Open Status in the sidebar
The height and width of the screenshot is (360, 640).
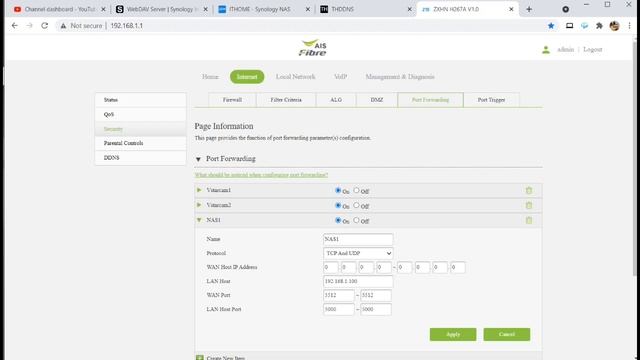pyautogui.click(x=140, y=100)
